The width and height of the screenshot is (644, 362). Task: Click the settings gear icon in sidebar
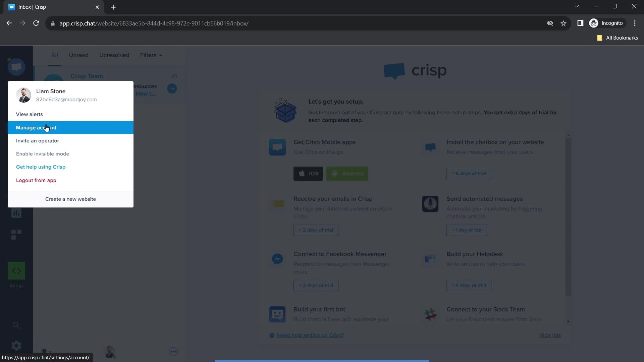(16, 346)
